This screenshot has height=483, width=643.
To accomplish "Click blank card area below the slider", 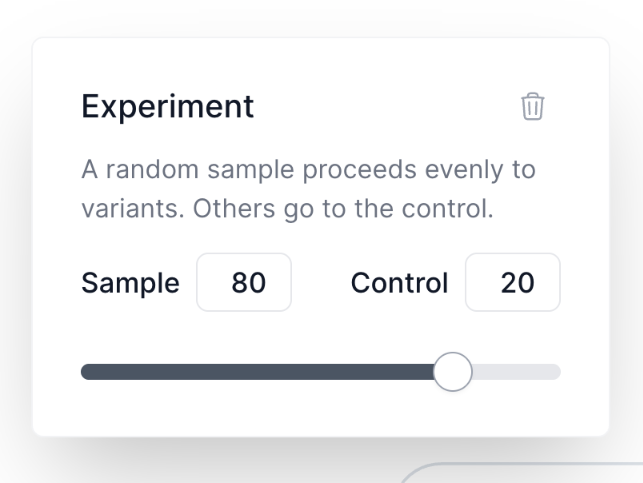I will click(x=320, y=412).
